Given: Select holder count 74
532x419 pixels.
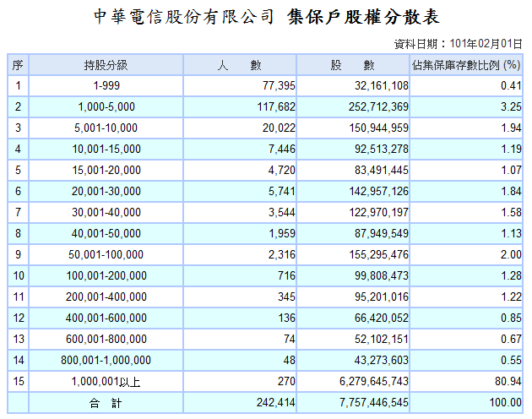Looking at the screenshot, I should pos(290,340).
